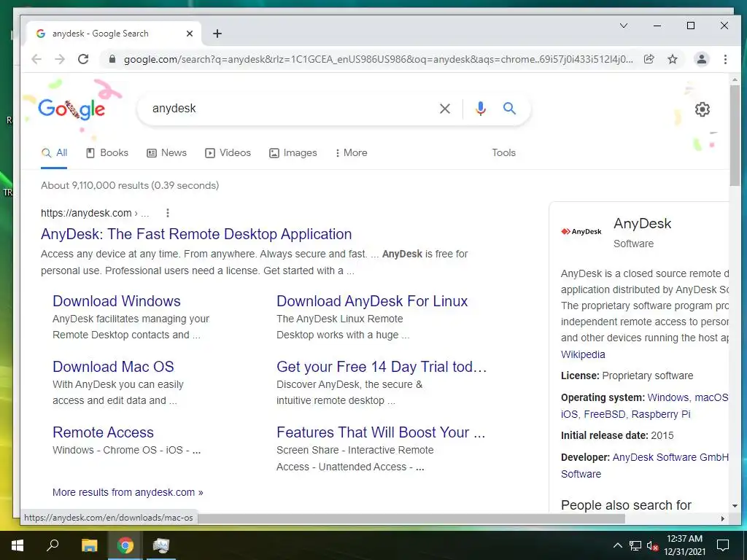
Task: Click Windows operating system link
Action: tap(668, 397)
